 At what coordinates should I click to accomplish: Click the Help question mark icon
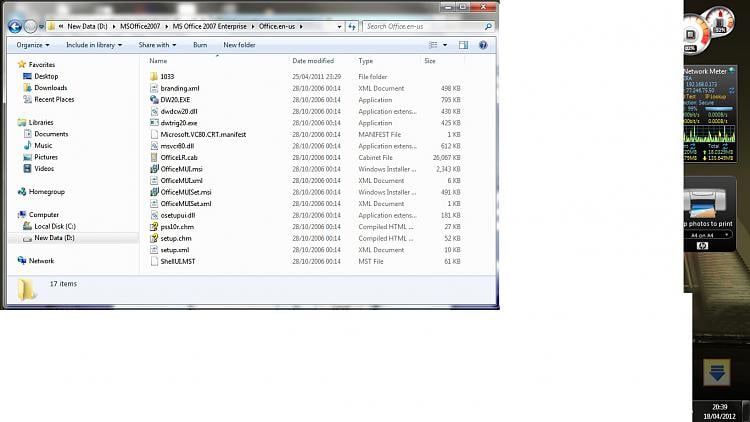pos(483,45)
